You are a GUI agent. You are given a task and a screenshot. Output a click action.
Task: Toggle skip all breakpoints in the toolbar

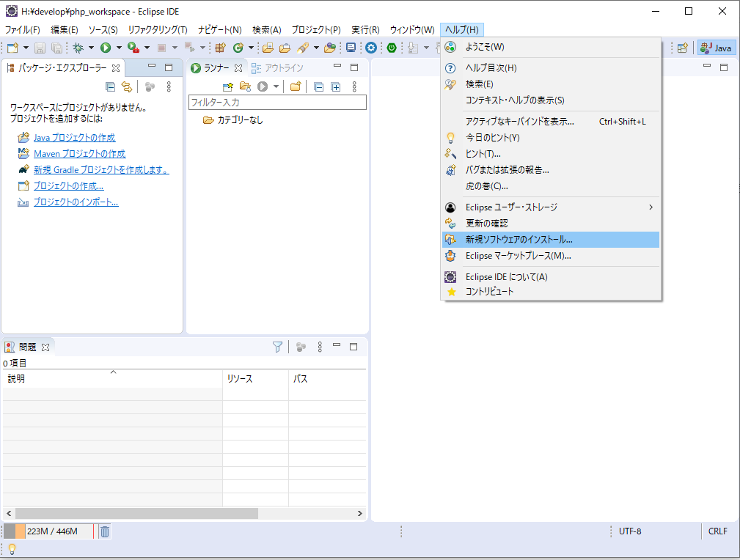pos(190,48)
